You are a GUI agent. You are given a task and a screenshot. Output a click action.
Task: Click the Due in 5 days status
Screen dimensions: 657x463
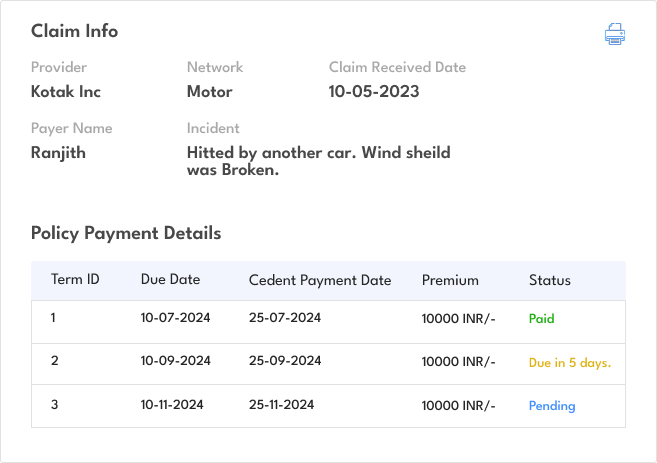coord(569,362)
